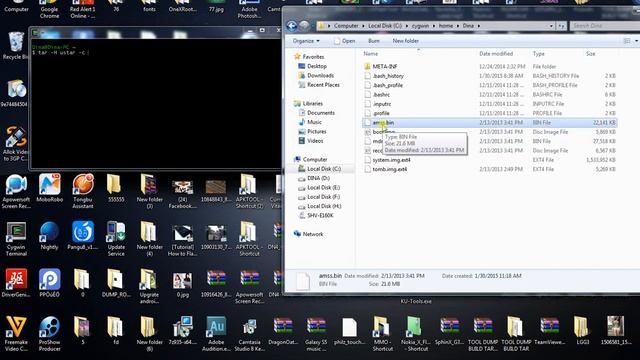640x360 pixels.
Task: Click the Burn toolbar button
Action: 373,41
